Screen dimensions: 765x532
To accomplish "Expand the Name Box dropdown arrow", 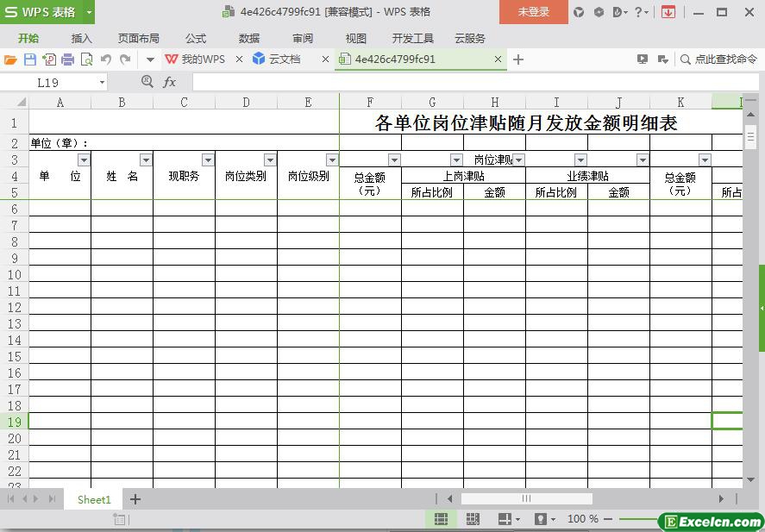I will tap(103, 82).
